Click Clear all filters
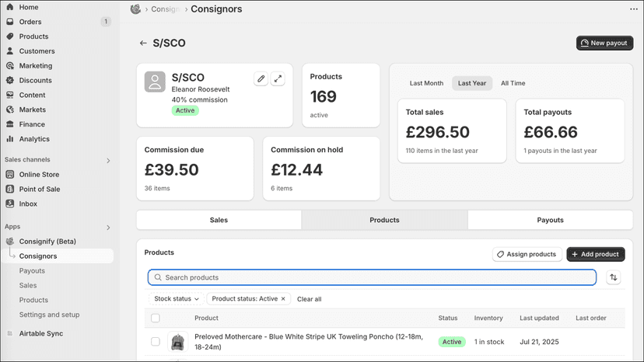This screenshot has width=644, height=362. click(310, 299)
